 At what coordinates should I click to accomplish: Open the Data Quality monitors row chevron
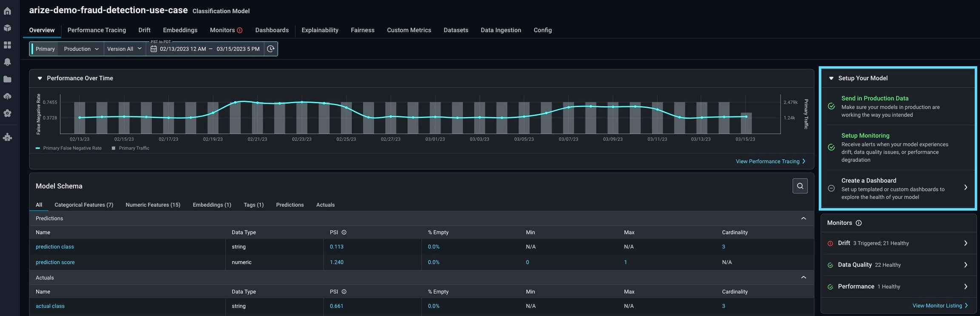click(x=966, y=265)
